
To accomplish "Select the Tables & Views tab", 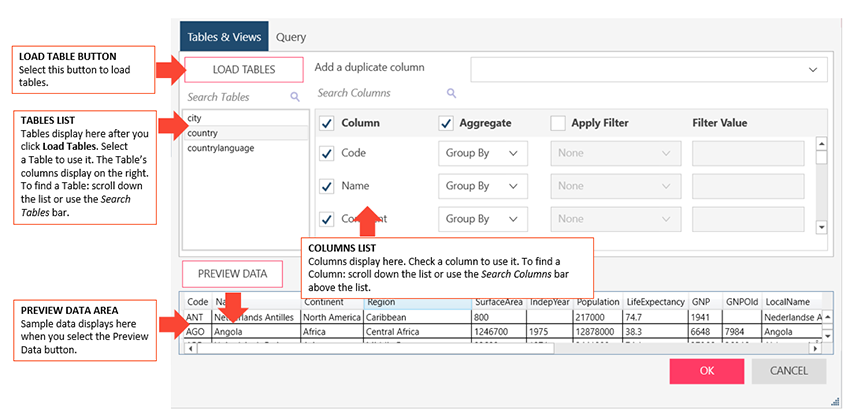I will click(225, 37).
